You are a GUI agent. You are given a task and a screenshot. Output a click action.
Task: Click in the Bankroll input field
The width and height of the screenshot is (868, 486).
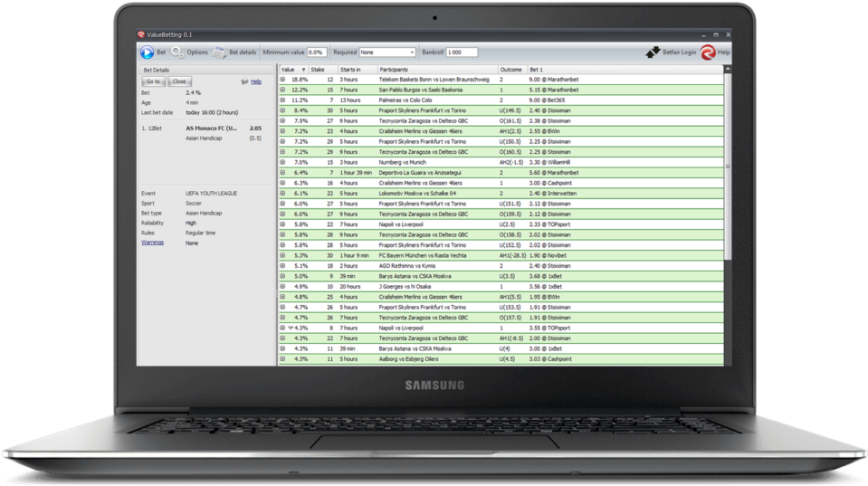click(x=461, y=52)
